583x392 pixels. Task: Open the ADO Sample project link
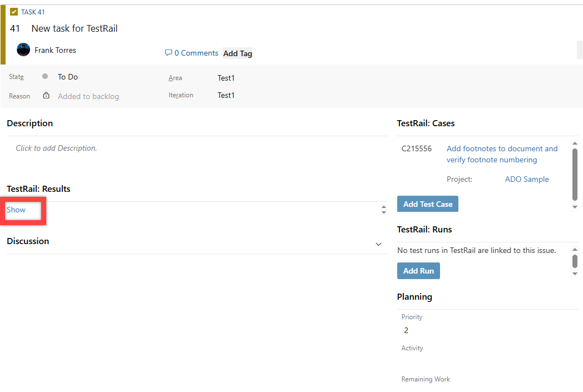click(x=527, y=179)
